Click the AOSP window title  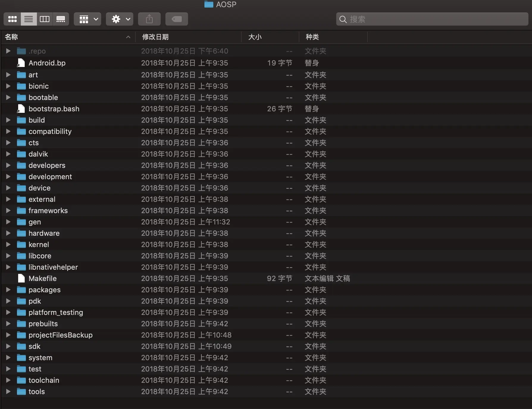[x=226, y=4]
